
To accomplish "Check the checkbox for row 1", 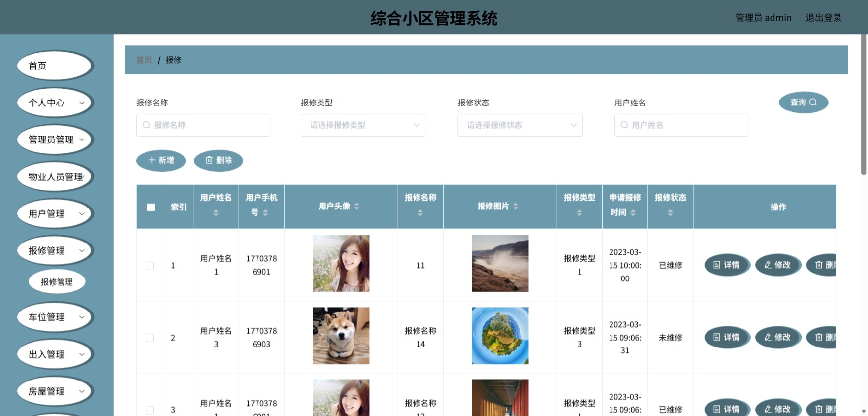I will (x=150, y=266).
